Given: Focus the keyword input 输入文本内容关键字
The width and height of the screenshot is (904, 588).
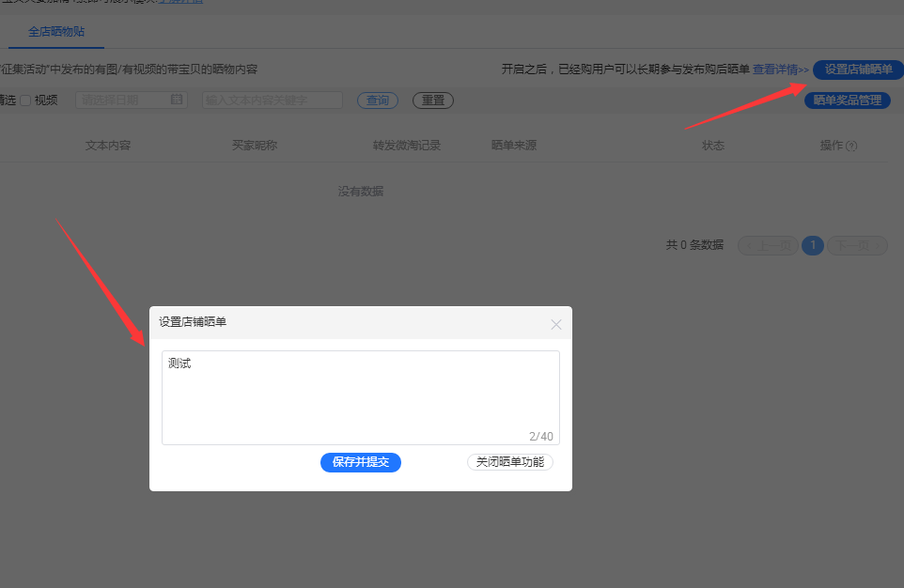Looking at the screenshot, I should click(272, 100).
